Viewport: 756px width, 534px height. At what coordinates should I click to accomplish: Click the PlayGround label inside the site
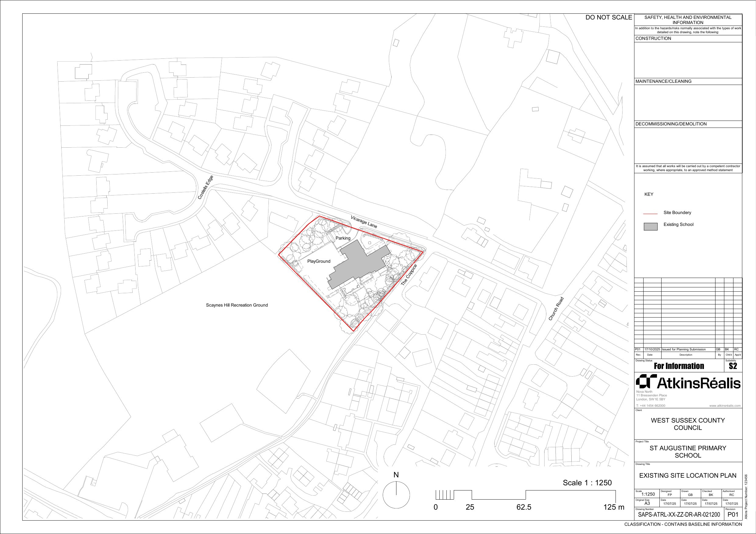point(318,261)
